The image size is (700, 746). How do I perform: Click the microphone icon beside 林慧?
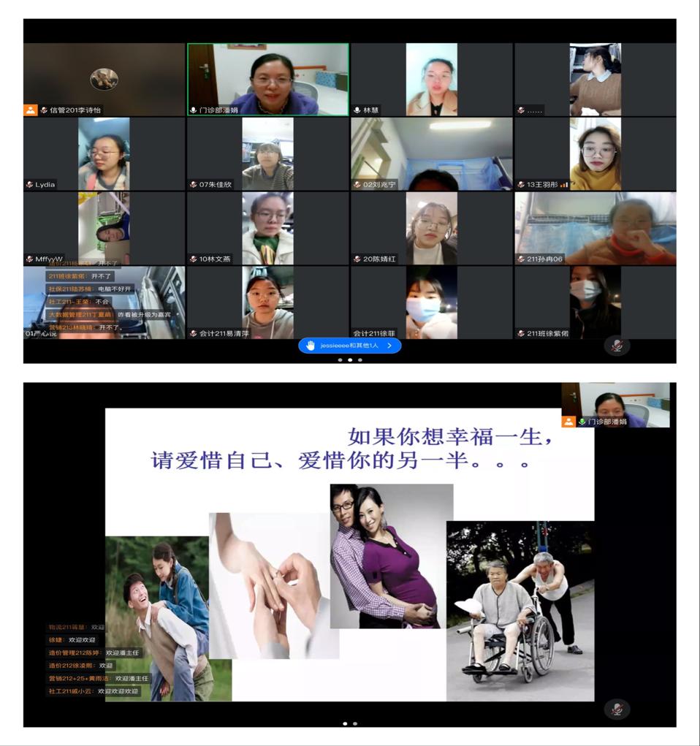357,110
